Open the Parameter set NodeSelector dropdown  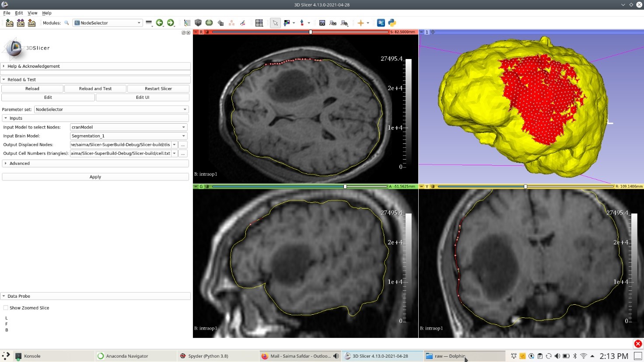click(111, 109)
